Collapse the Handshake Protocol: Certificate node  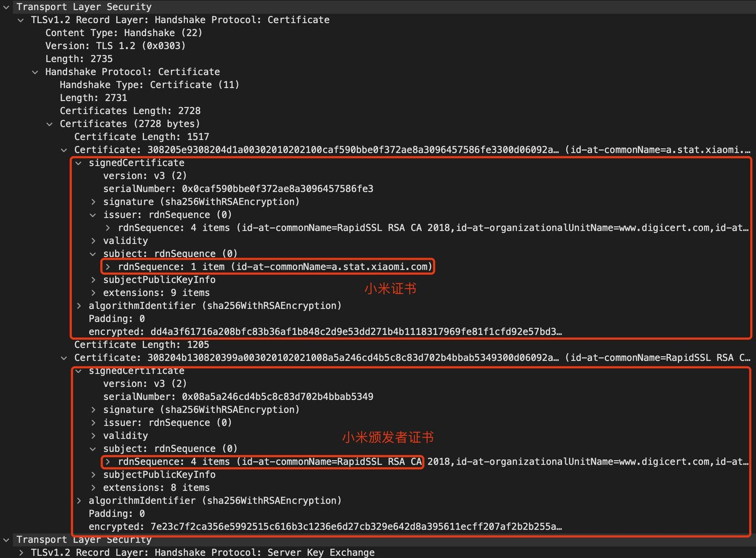coord(35,72)
